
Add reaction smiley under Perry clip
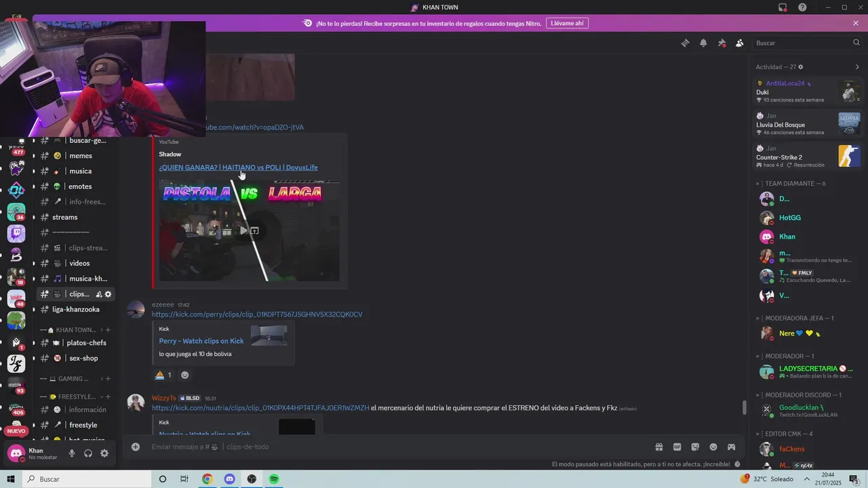click(x=184, y=375)
